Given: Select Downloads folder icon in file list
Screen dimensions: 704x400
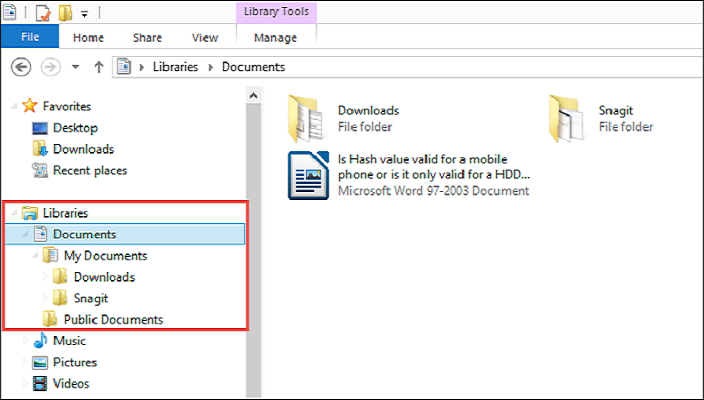Looking at the screenshot, I should [305, 119].
